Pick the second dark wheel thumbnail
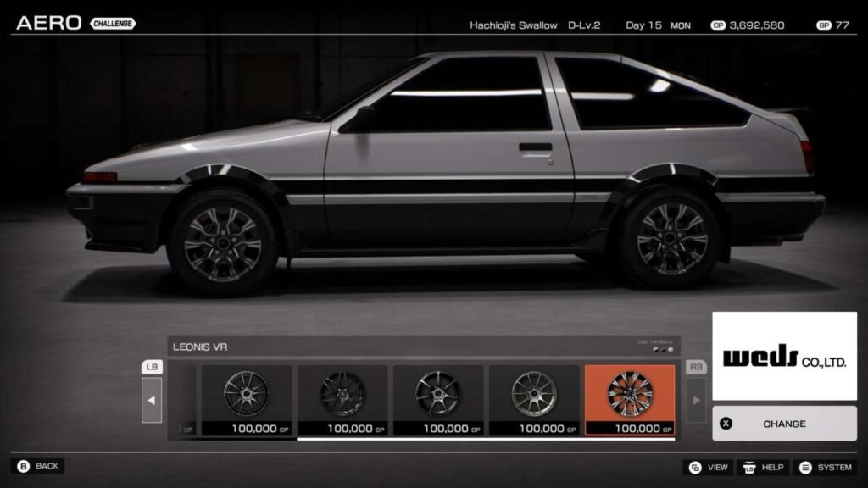Screen dimensions: 868x488 tap(342, 395)
